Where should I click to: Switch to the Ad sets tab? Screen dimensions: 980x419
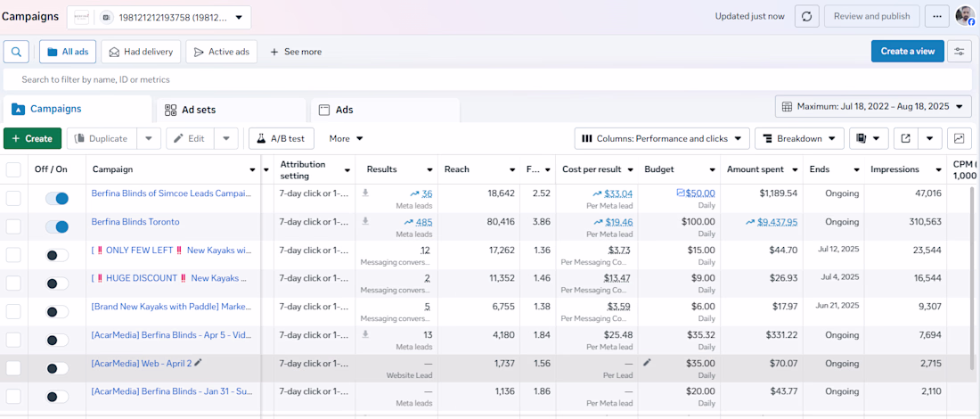pyautogui.click(x=231, y=110)
